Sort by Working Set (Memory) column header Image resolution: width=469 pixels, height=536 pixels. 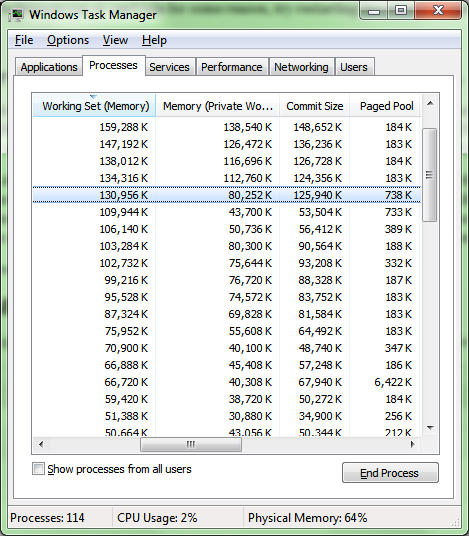tap(94, 106)
